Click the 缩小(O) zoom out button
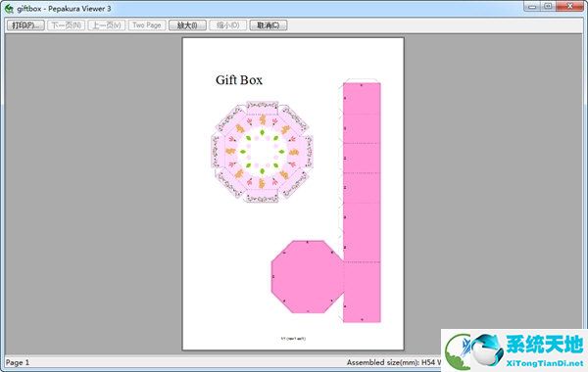The width and height of the screenshot is (588, 372). click(228, 25)
